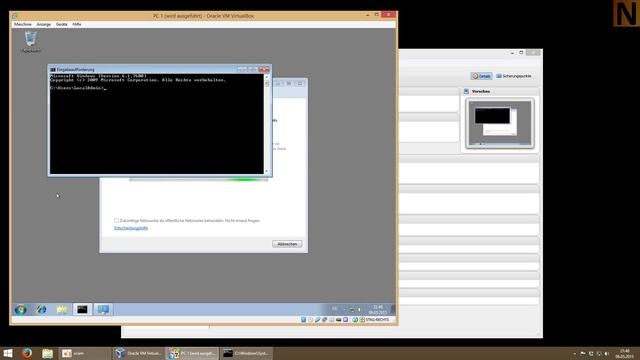Collapse the Vorschau section header
The height and width of the screenshot is (360, 640).
(500, 91)
